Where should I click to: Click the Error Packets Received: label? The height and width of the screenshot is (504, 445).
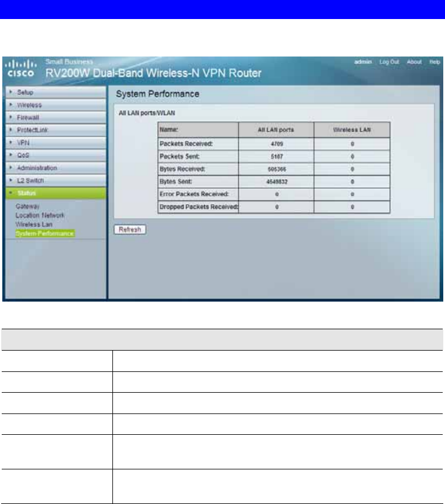point(194,194)
